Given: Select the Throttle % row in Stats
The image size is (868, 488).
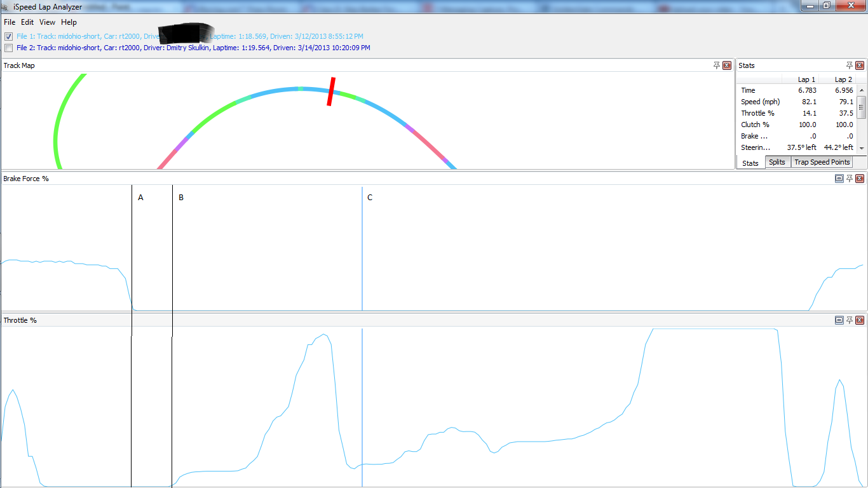Looking at the screenshot, I should (x=757, y=113).
